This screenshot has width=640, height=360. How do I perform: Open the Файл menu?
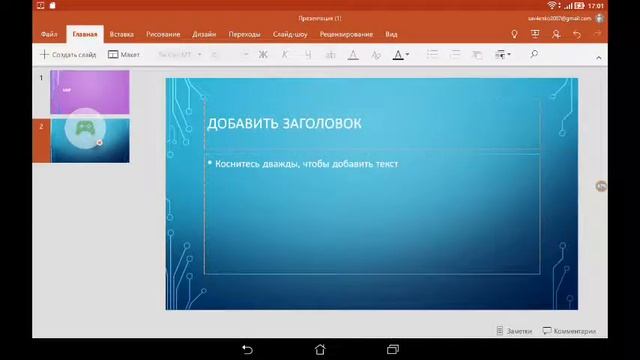[x=49, y=34]
